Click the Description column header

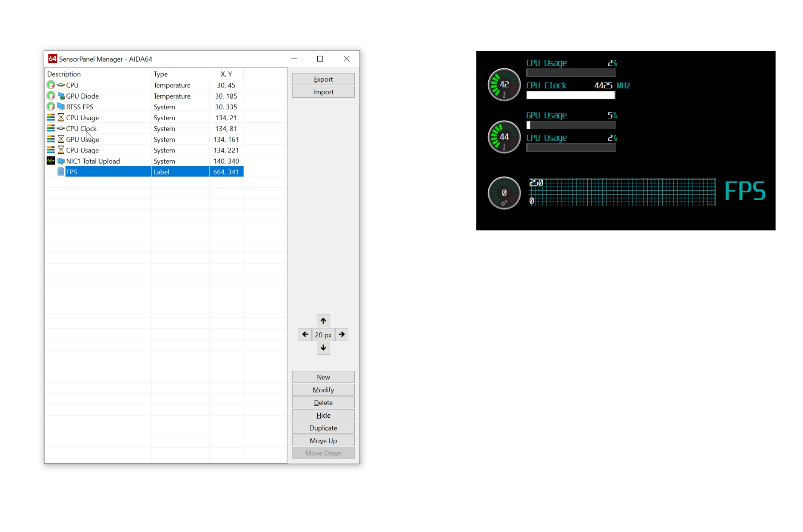98,74
